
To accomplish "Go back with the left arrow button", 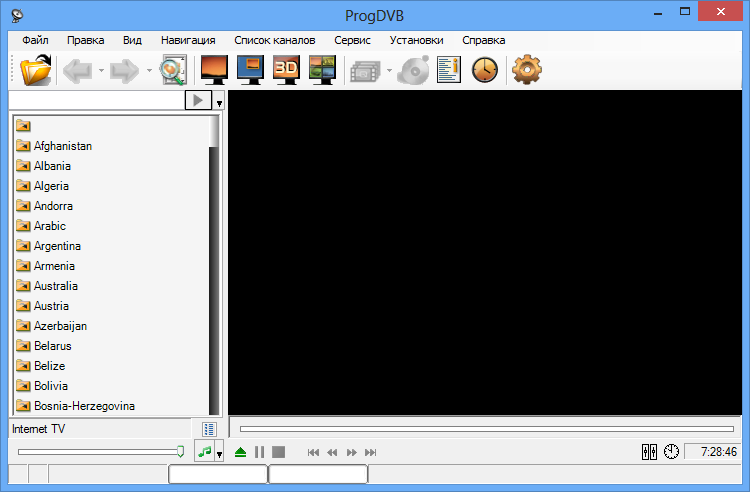I will point(77,71).
